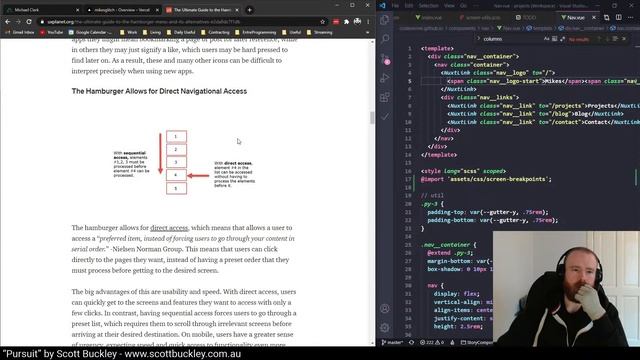Click the open changes icon beside Nav.vue tab
The image size is (640, 360).
607,18
